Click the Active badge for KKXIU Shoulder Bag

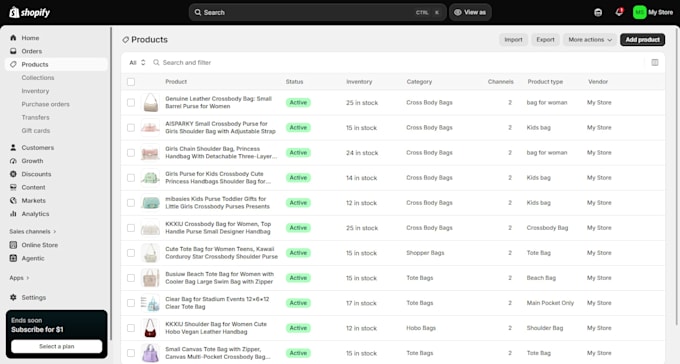298,328
